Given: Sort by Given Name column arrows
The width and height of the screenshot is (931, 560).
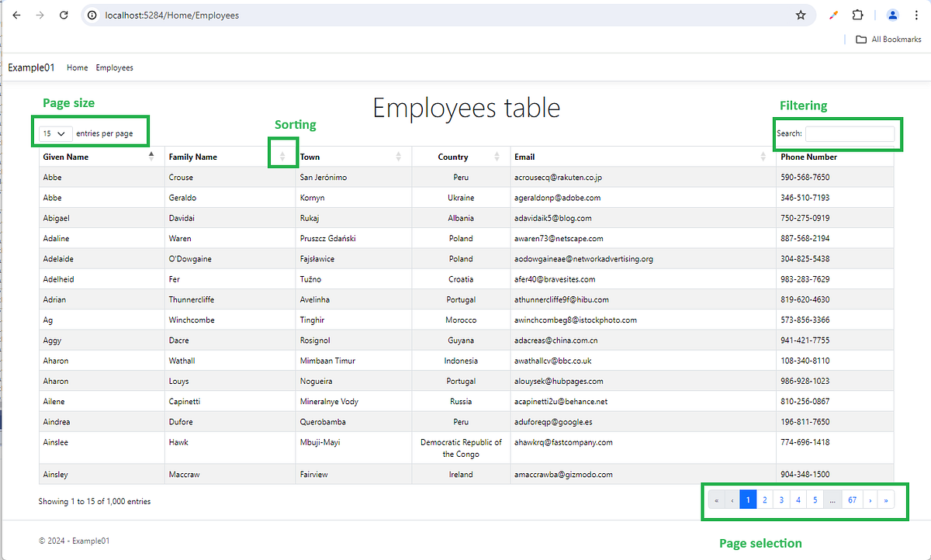Looking at the screenshot, I should click(x=151, y=157).
